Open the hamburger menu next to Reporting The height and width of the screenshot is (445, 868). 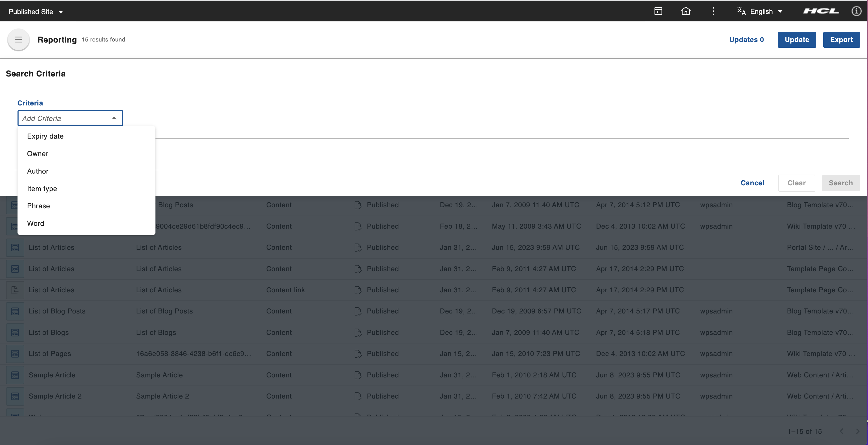click(19, 40)
